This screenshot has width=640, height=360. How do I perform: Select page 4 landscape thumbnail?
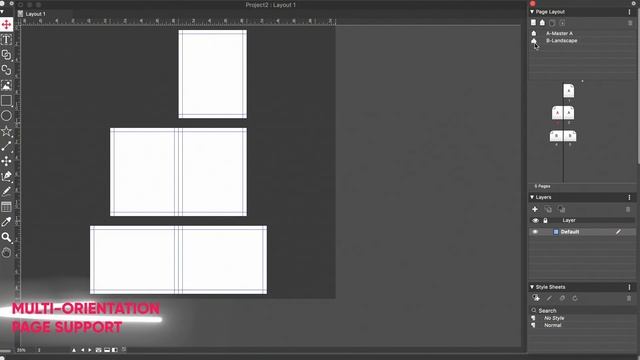[x=556, y=136]
